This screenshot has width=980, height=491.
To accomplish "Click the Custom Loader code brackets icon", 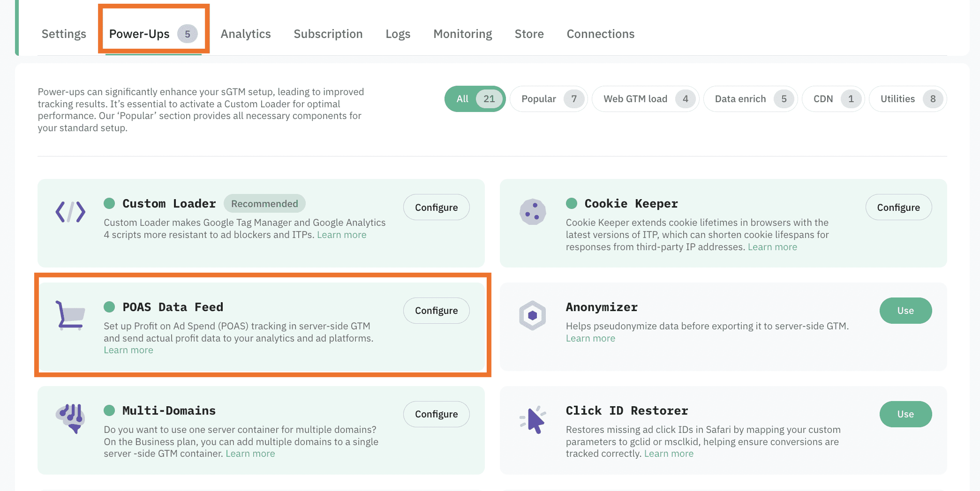I will coord(70,212).
